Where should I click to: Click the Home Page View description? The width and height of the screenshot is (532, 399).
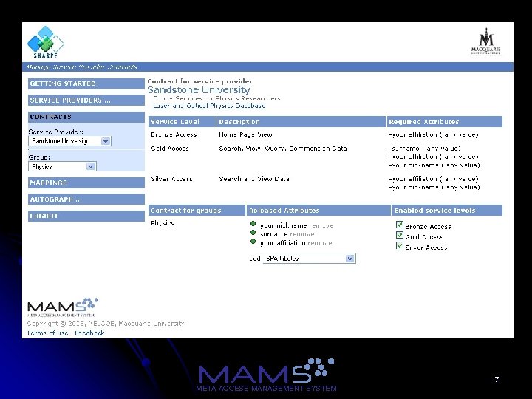[x=245, y=134]
